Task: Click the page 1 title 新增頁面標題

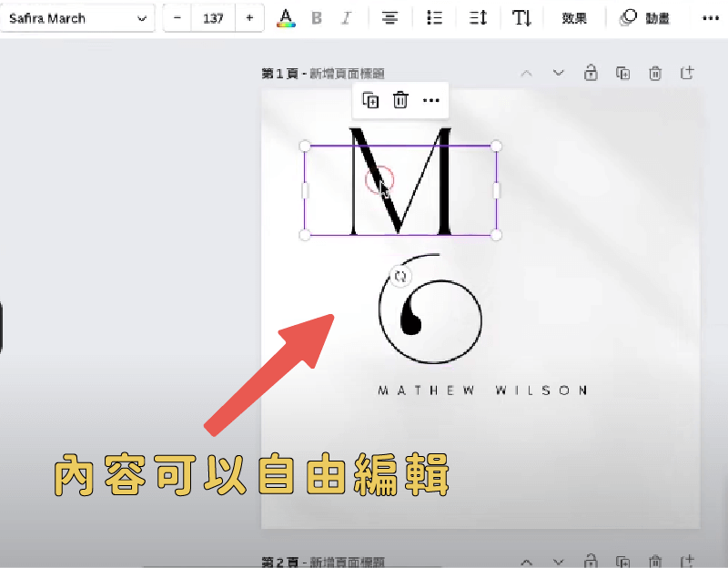Action: (347, 74)
